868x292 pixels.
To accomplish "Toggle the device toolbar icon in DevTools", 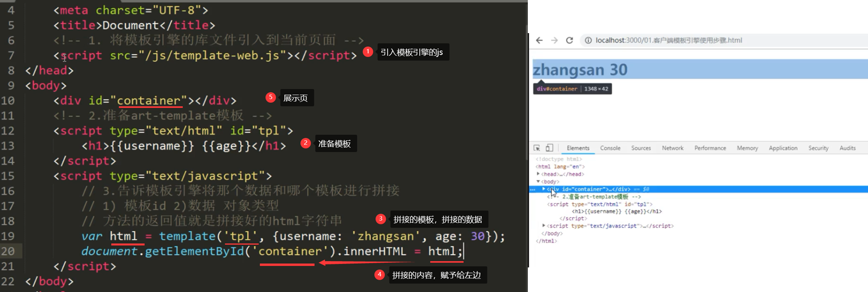I will [549, 148].
